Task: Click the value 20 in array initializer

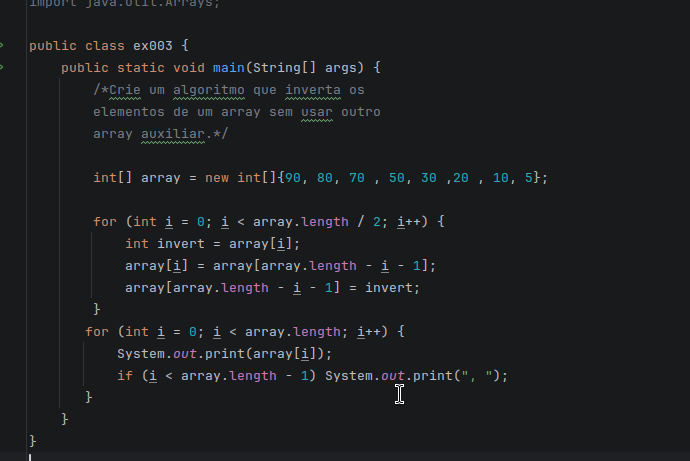Action: tap(461, 178)
